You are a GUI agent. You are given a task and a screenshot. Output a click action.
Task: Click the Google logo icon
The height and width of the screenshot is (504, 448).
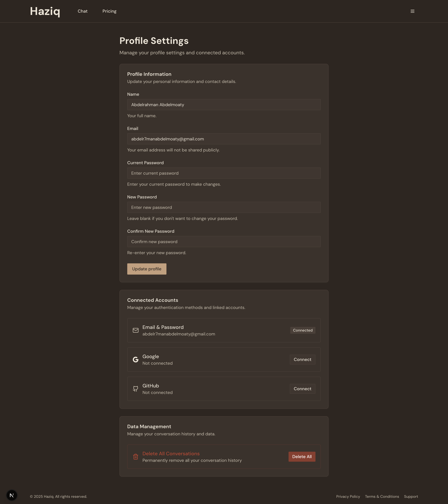coord(135,360)
